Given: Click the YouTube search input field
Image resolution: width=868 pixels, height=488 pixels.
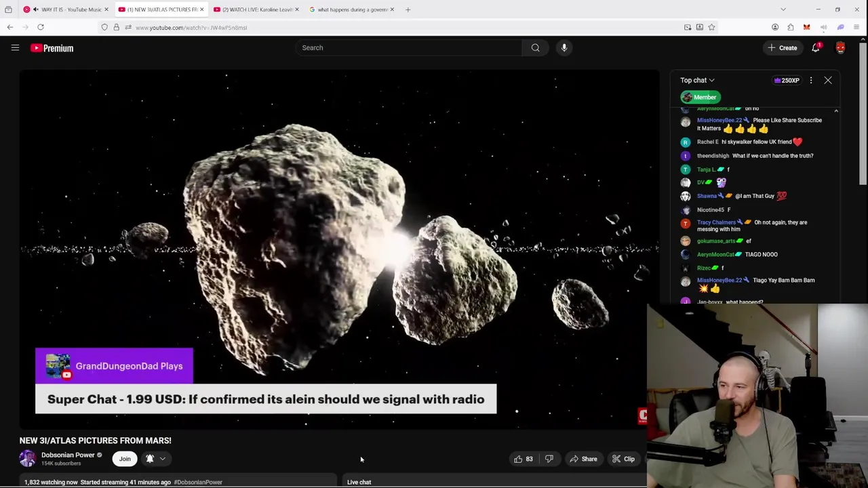Looking at the screenshot, I should click(409, 47).
